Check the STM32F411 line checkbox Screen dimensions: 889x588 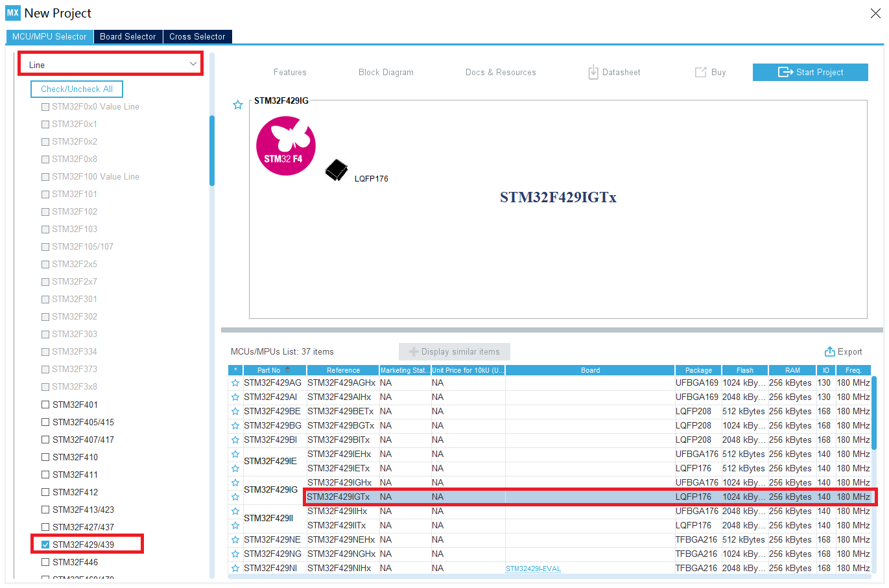(x=45, y=475)
